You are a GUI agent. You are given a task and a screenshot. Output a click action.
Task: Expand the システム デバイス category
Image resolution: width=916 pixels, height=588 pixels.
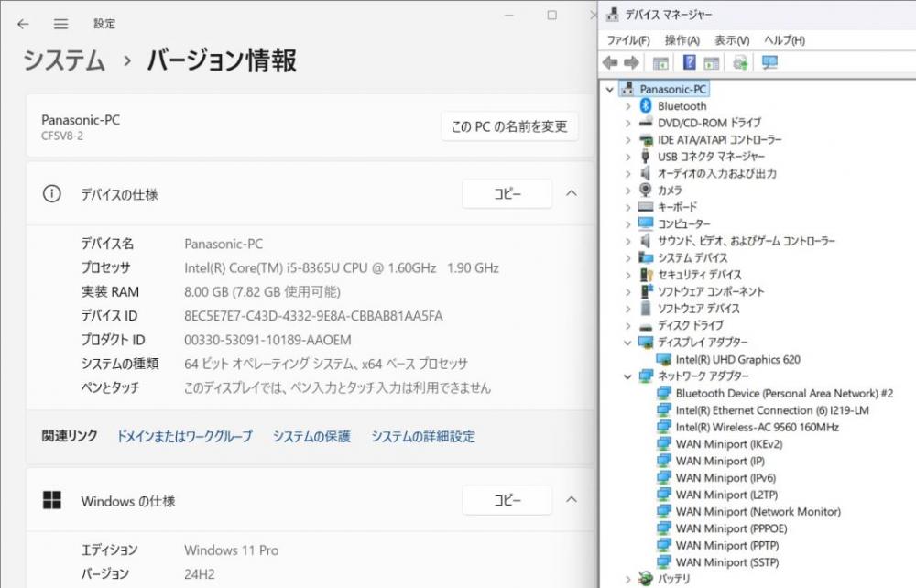628,258
